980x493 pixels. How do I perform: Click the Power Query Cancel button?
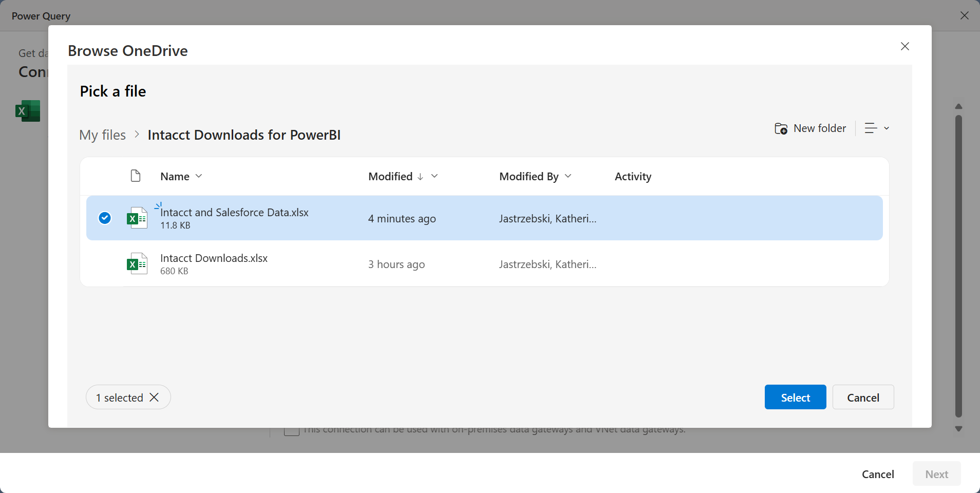coord(878,474)
